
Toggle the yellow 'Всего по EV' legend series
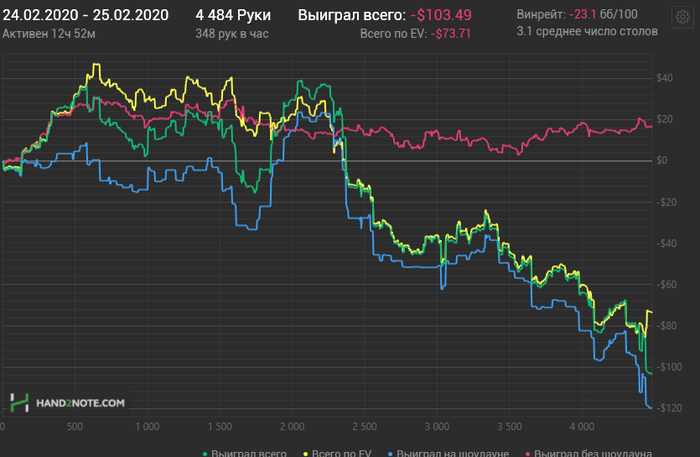click(337, 453)
